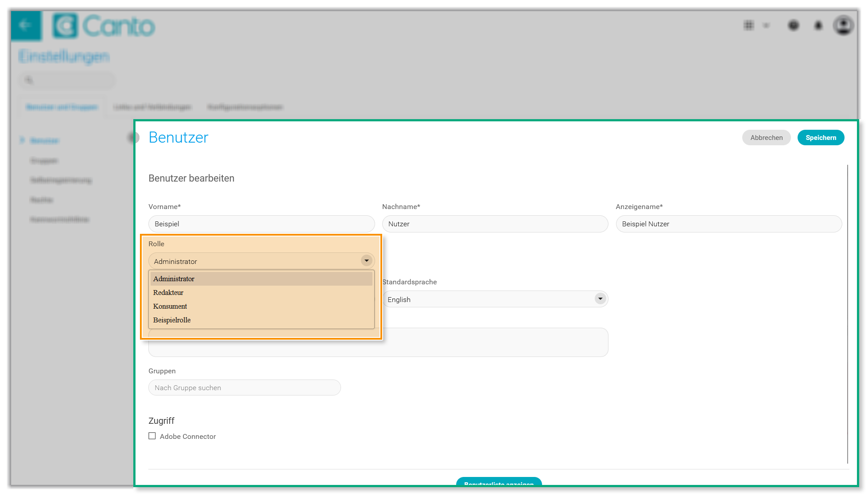The width and height of the screenshot is (868, 496).
Task: Switch to the third blurred settings tab
Action: pos(245,107)
